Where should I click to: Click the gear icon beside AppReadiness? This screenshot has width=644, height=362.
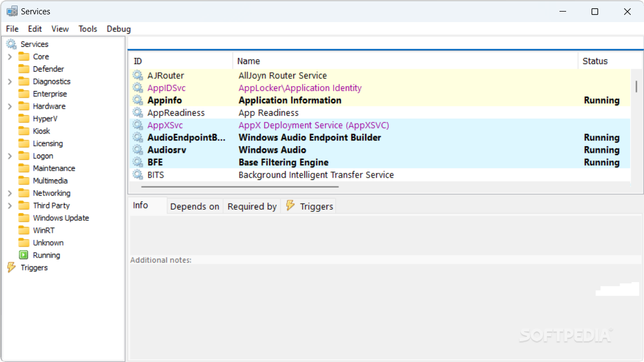(138, 113)
